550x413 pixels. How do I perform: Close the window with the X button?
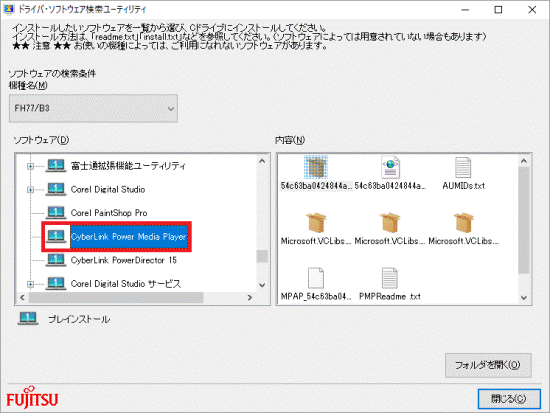tap(532, 9)
